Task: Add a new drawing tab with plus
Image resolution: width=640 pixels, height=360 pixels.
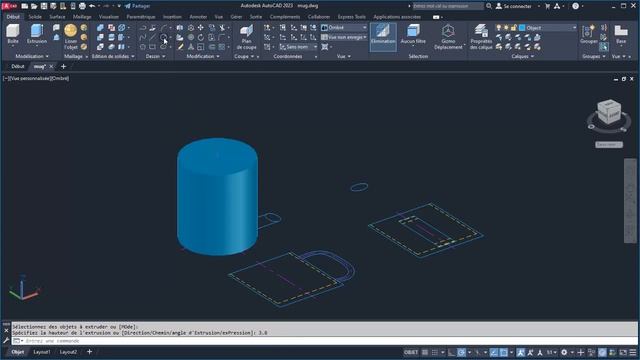Action: (x=63, y=66)
